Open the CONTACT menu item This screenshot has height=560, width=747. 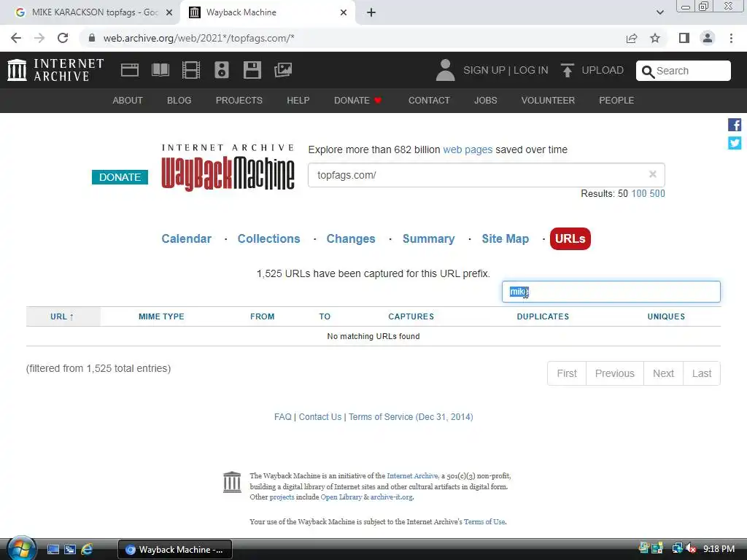429,101
